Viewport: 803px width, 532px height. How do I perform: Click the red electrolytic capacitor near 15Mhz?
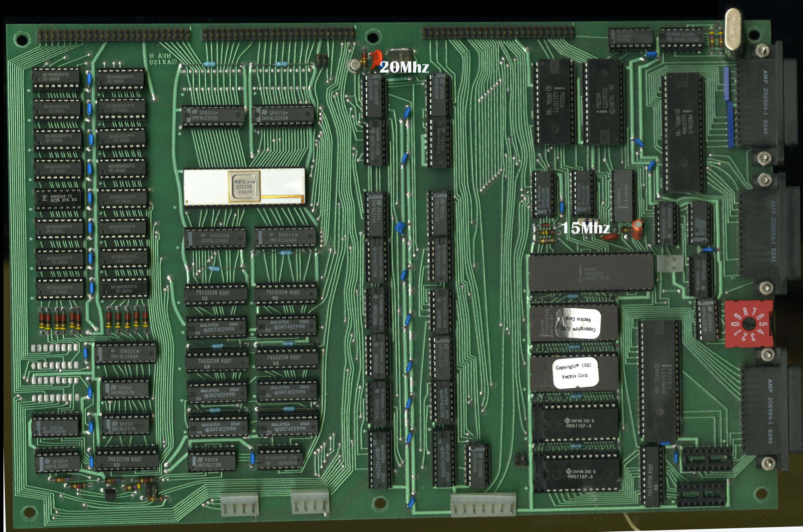coord(637,229)
